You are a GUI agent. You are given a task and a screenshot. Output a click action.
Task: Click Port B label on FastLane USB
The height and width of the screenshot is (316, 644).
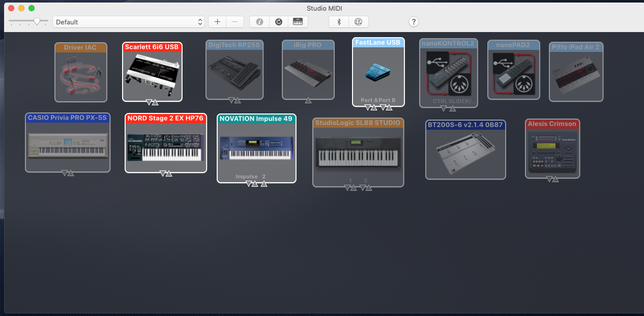click(387, 100)
